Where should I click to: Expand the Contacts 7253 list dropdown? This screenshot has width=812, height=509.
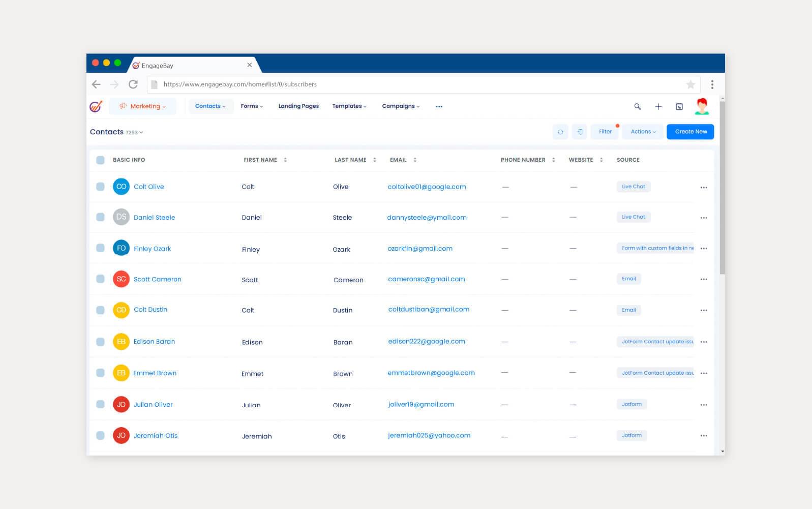pos(116,132)
